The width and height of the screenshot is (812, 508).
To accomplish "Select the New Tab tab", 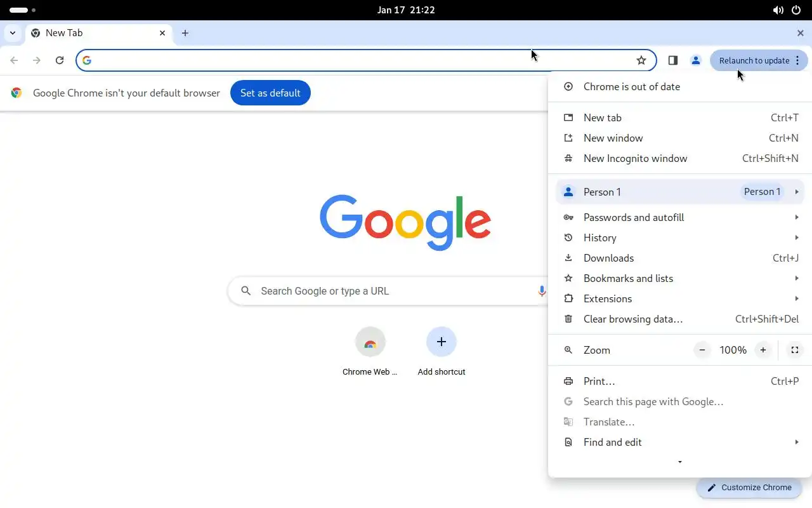I will (98, 33).
